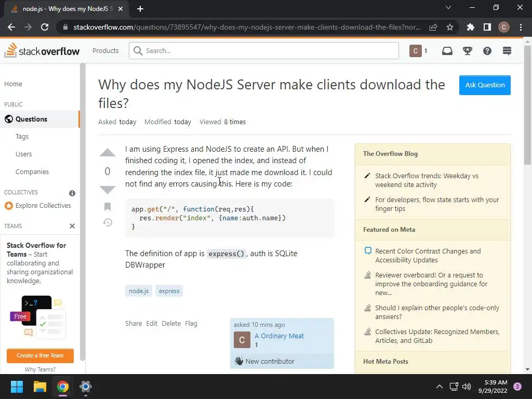Open Why Teams? link
The width and height of the screenshot is (532, 399).
(x=40, y=369)
